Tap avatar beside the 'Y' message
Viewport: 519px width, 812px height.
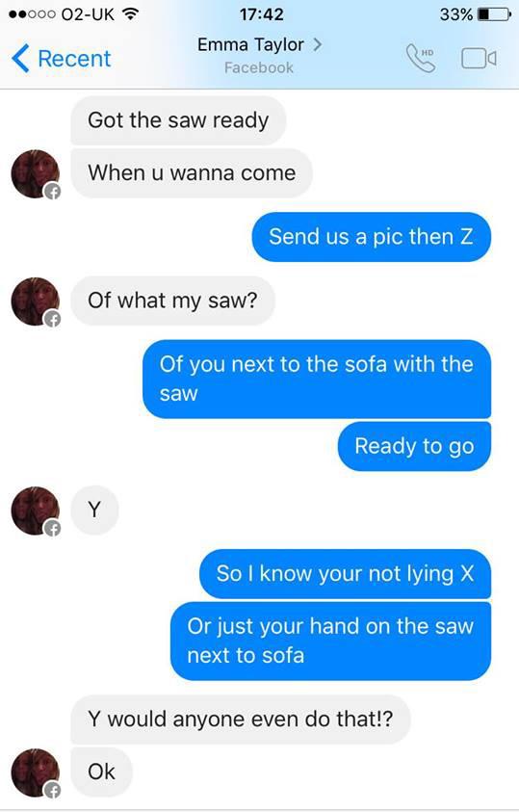coord(36,511)
